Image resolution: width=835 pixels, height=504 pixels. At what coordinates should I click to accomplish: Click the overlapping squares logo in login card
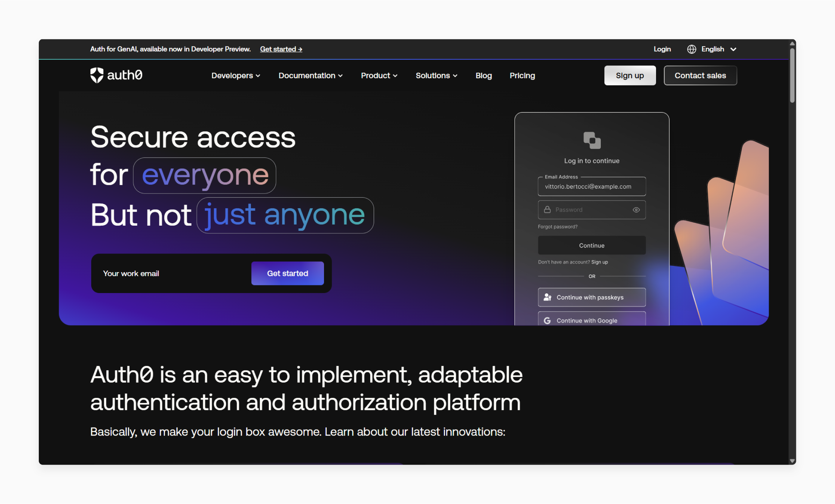tap(592, 140)
